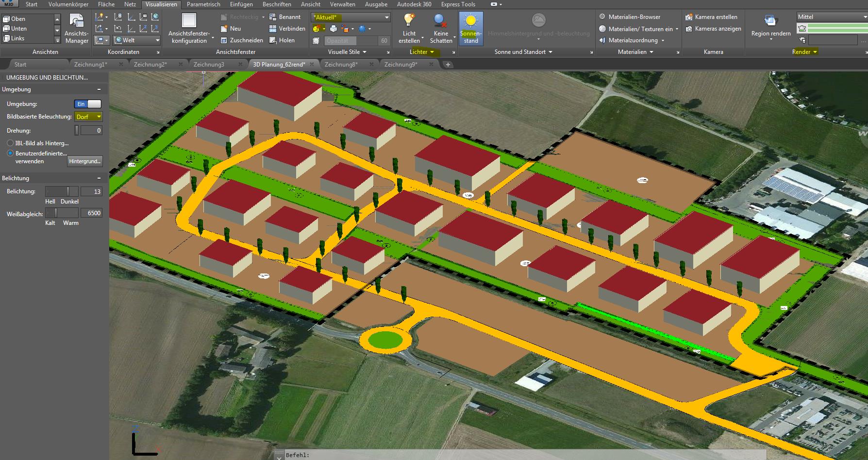Click the Hintergrund... button

84,161
